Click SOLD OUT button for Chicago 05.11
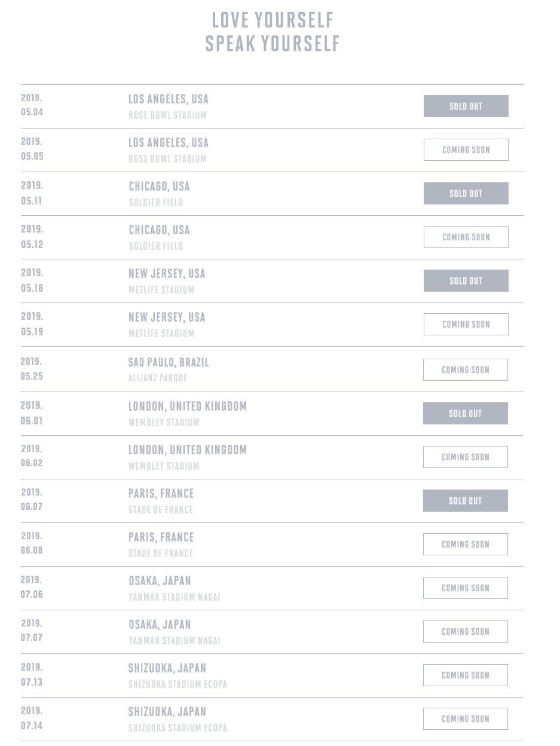This screenshot has height=746, width=560. 466,194
